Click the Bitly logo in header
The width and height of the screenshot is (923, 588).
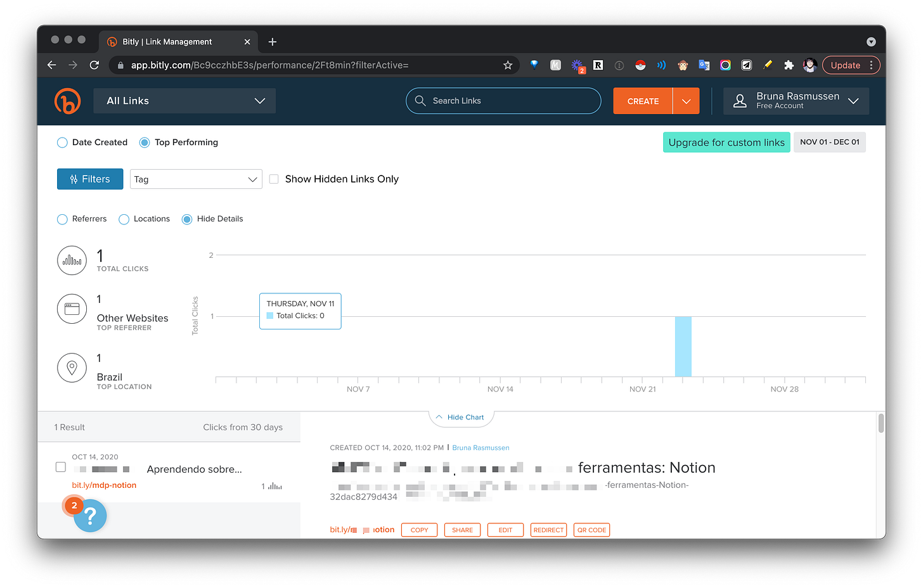tap(68, 101)
